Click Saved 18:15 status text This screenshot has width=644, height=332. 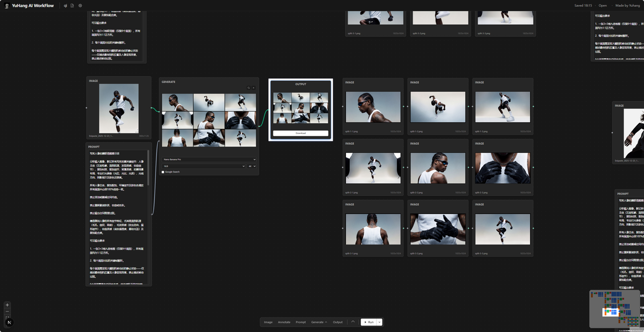pyautogui.click(x=583, y=6)
